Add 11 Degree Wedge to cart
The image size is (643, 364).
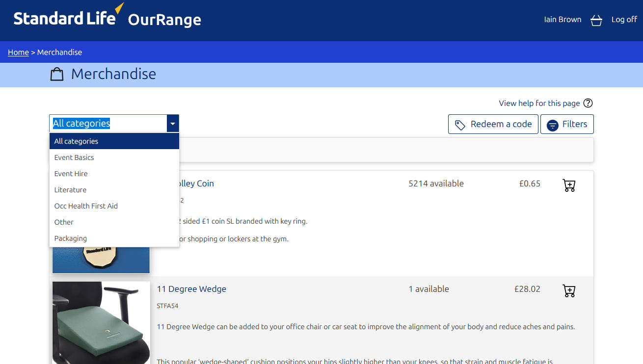coord(569,291)
